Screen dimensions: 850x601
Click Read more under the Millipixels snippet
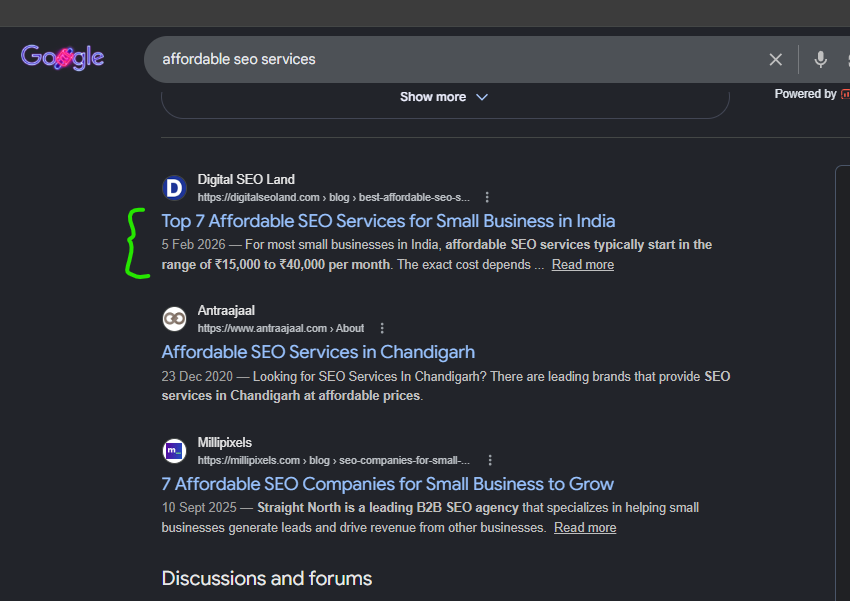585,527
